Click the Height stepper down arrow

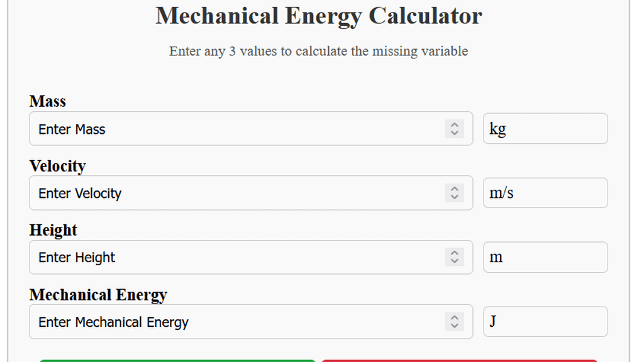coord(454,261)
